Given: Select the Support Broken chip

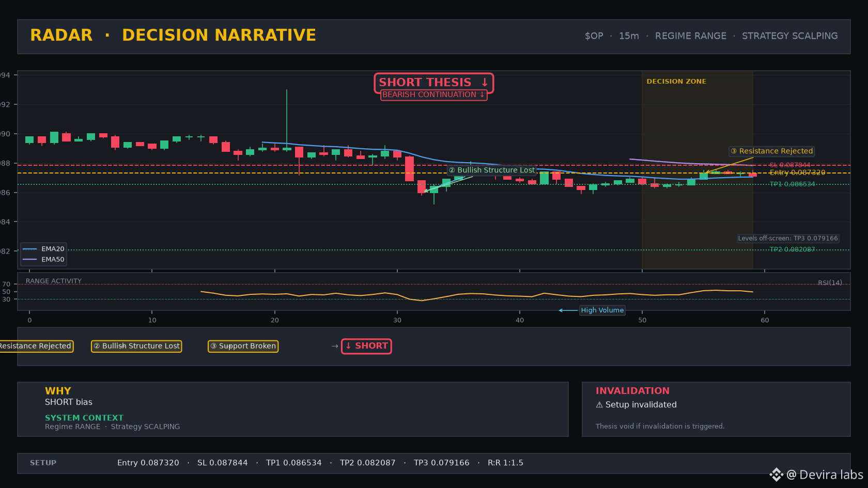Looking at the screenshot, I should pyautogui.click(x=243, y=346).
